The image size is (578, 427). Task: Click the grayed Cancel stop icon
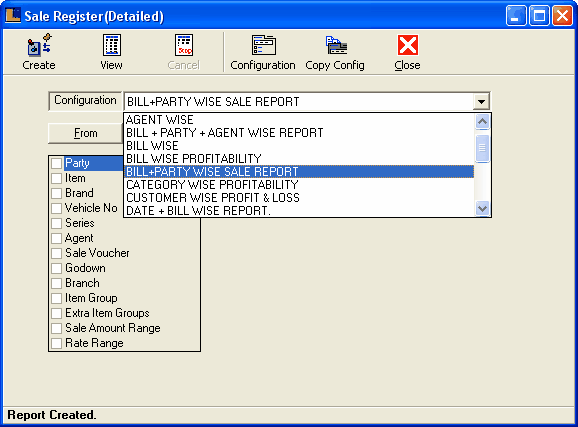tap(184, 45)
